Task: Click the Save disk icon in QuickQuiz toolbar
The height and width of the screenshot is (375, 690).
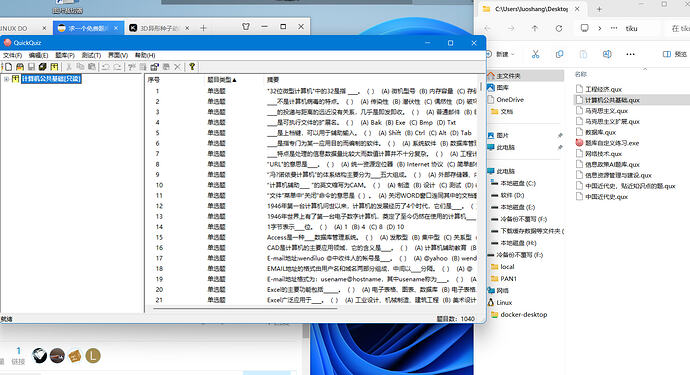Action: click(x=31, y=67)
